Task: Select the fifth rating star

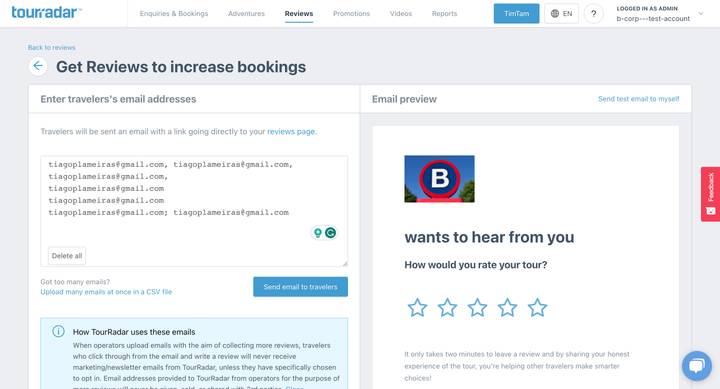Action: [537, 308]
